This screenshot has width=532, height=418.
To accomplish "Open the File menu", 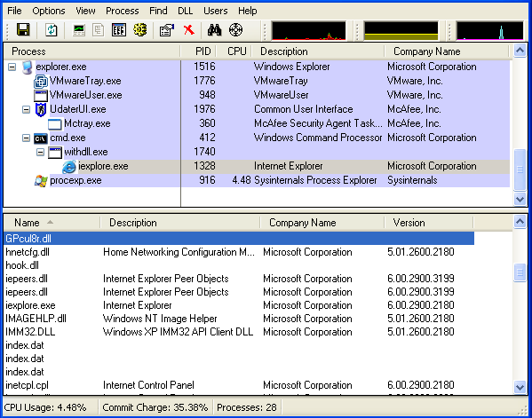I will click(14, 11).
